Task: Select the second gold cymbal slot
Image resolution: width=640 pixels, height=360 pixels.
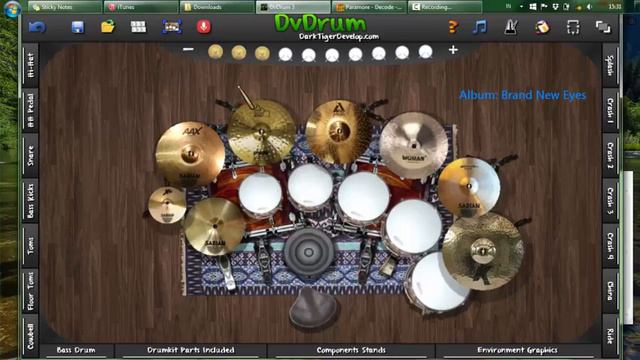Action: (x=239, y=52)
